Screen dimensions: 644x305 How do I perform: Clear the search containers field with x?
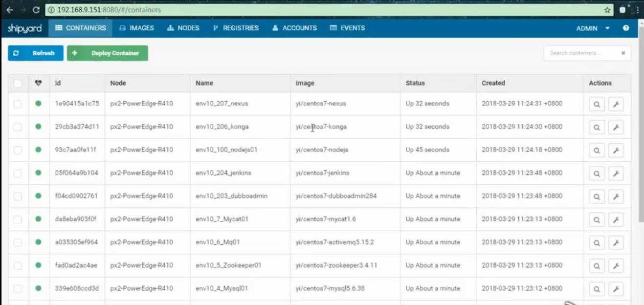coord(623,53)
